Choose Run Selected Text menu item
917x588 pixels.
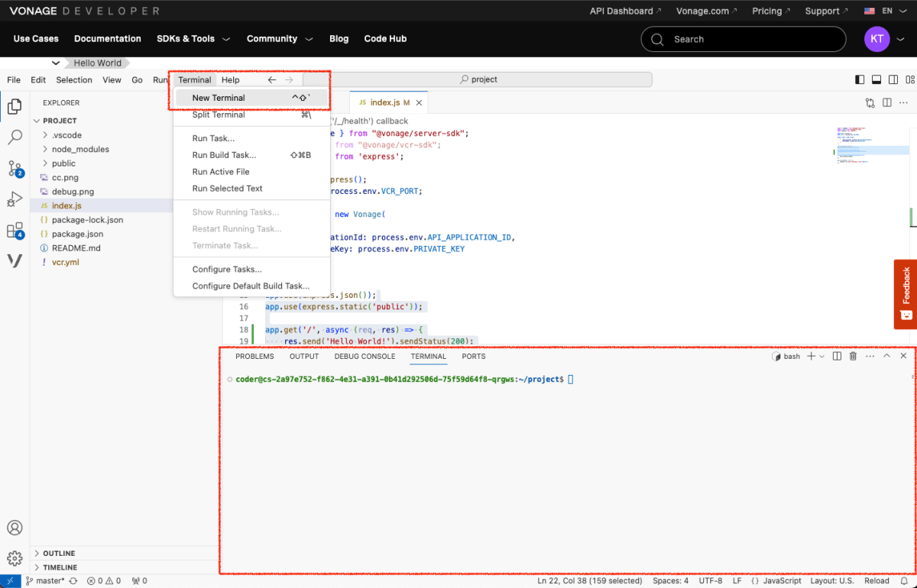coord(251,189)
